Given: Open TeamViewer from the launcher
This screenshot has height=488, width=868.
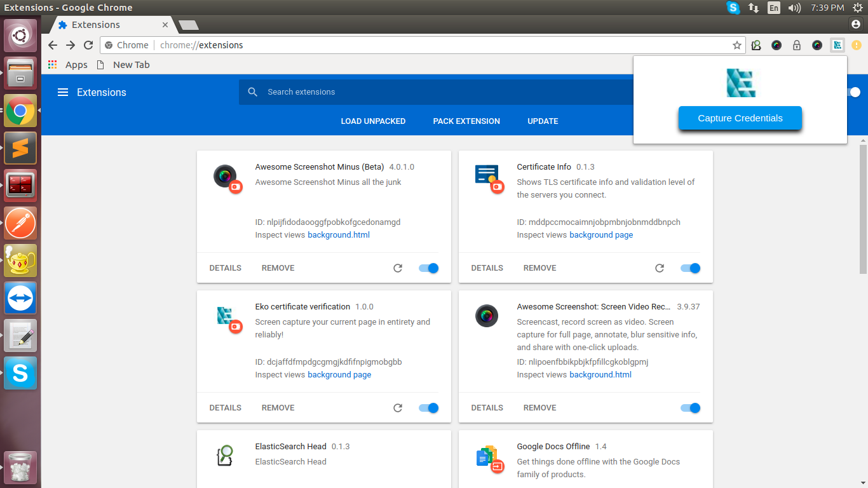Looking at the screenshot, I should (x=20, y=298).
